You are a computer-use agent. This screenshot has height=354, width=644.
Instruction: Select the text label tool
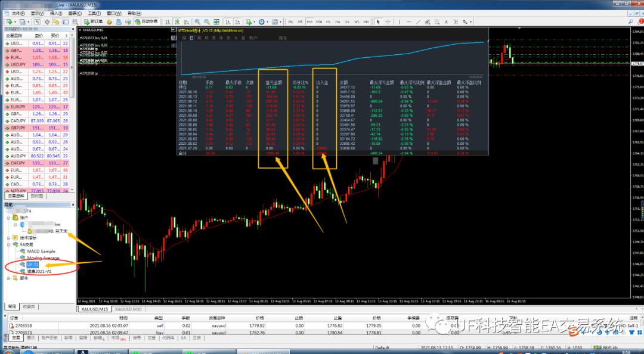pos(456,21)
